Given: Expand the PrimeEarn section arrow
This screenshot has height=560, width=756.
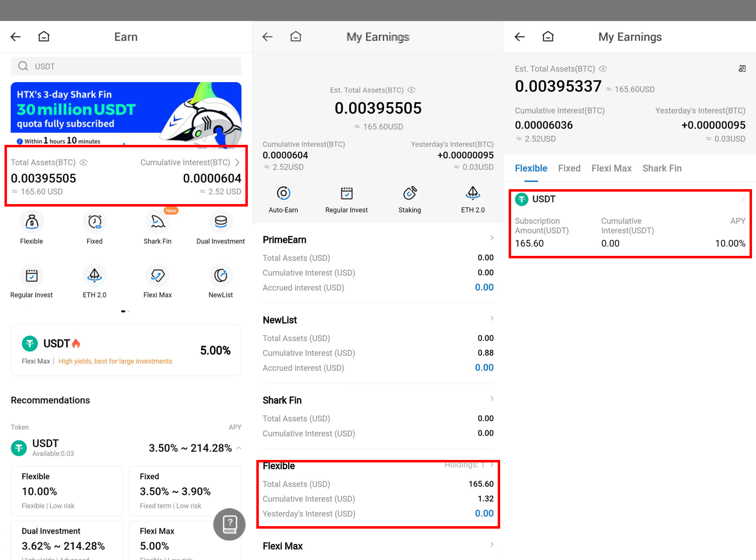Looking at the screenshot, I should 492,238.
